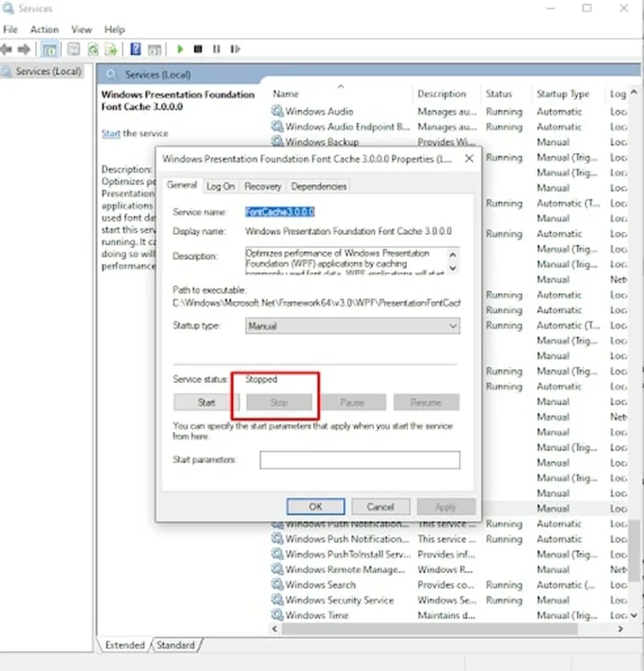Click the Windows Audio 'Automatic' startup cell
This screenshot has height=671, width=644.
pyautogui.click(x=559, y=112)
